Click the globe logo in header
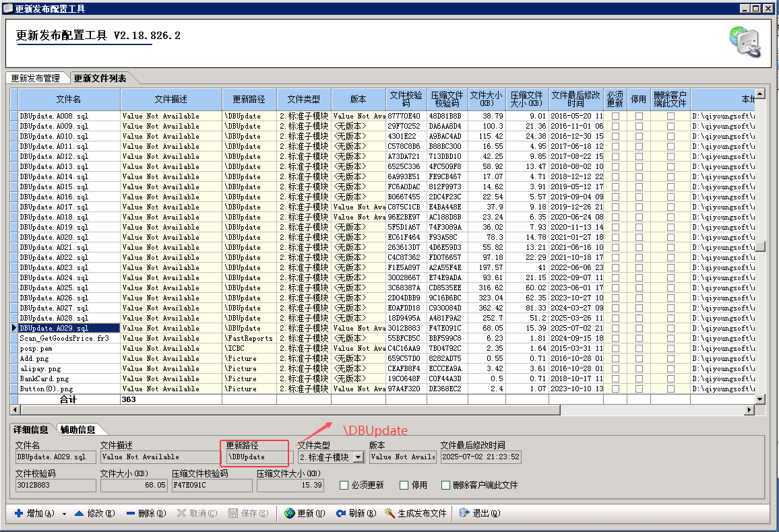779x532 pixels. 745,42
